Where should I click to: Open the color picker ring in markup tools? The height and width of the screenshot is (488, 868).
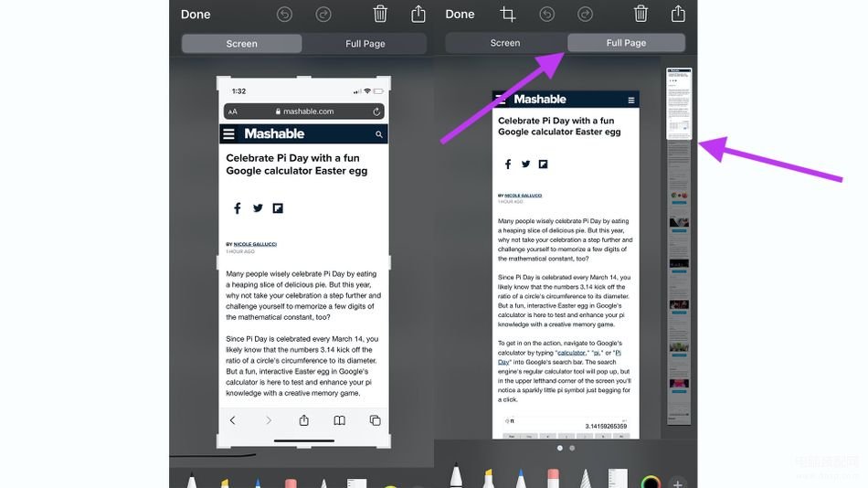[651, 482]
